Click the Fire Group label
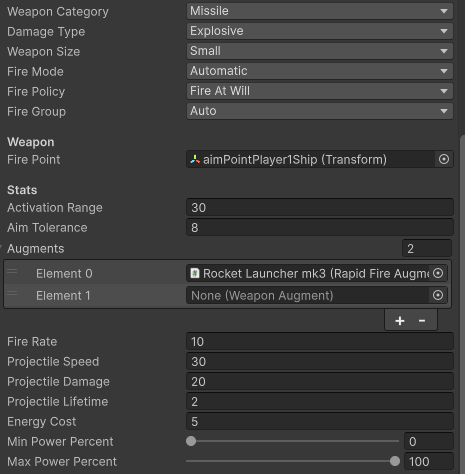The height and width of the screenshot is (474, 465). tap(37, 112)
